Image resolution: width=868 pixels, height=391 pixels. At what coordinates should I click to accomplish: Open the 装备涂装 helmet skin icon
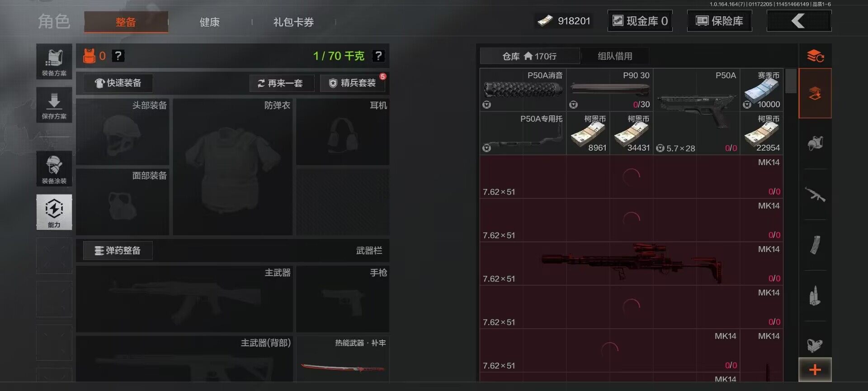54,169
